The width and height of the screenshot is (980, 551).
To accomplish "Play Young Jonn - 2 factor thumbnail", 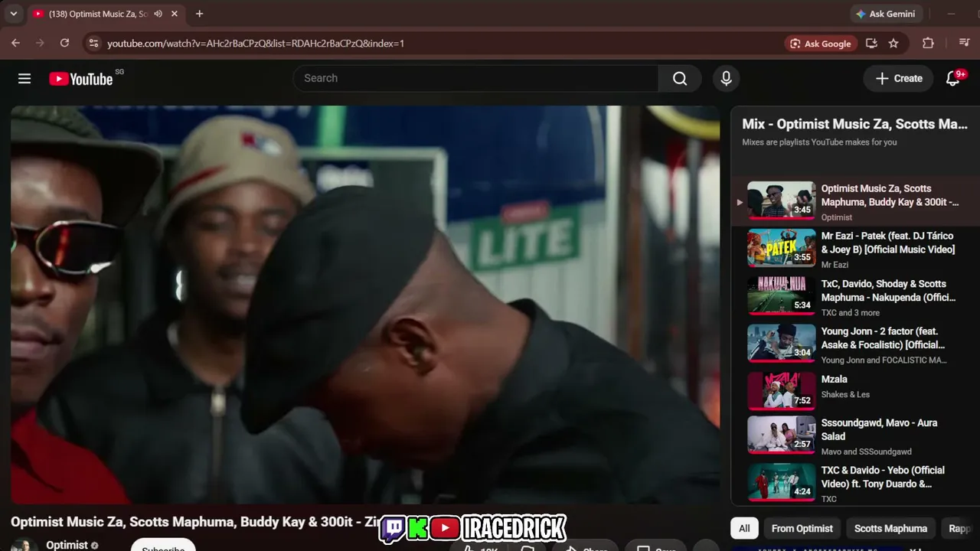I will [781, 343].
